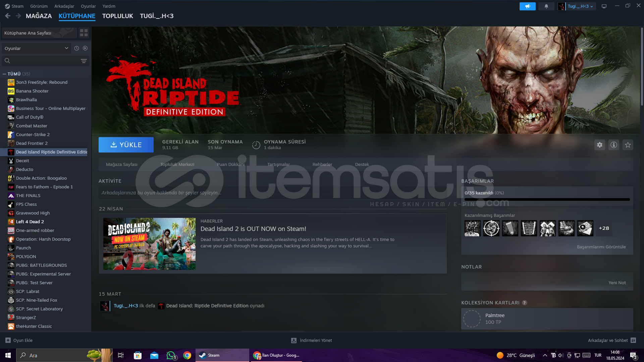Open Task View on taskbar

pyautogui.click(x=121, y=355)
